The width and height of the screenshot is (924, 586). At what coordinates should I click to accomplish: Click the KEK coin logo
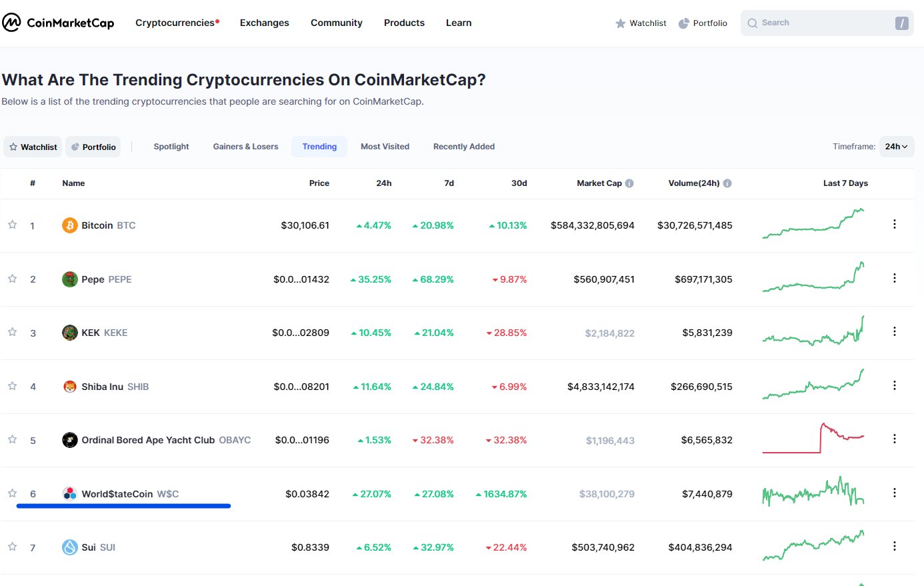pos(70,333)
